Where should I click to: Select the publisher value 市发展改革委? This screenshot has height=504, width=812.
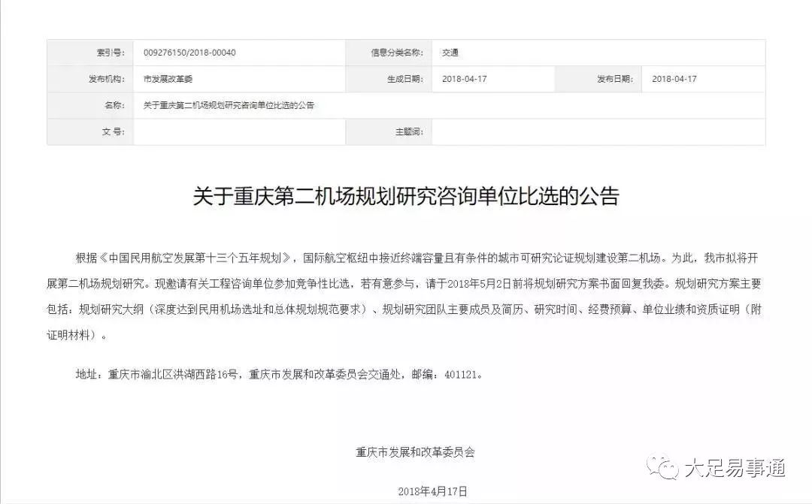click(168, 79)
